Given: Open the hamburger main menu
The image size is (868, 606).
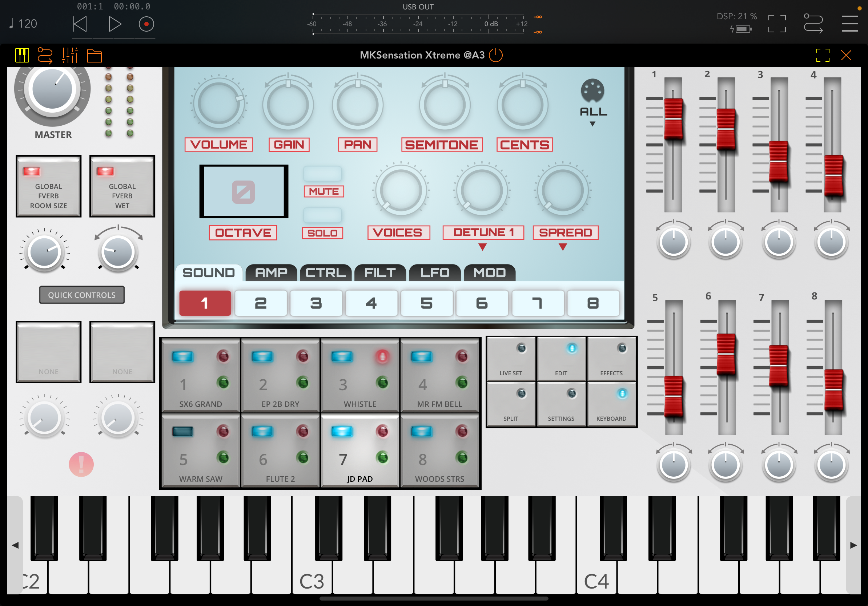Looking at the screenshot, I should coord(849,24).
